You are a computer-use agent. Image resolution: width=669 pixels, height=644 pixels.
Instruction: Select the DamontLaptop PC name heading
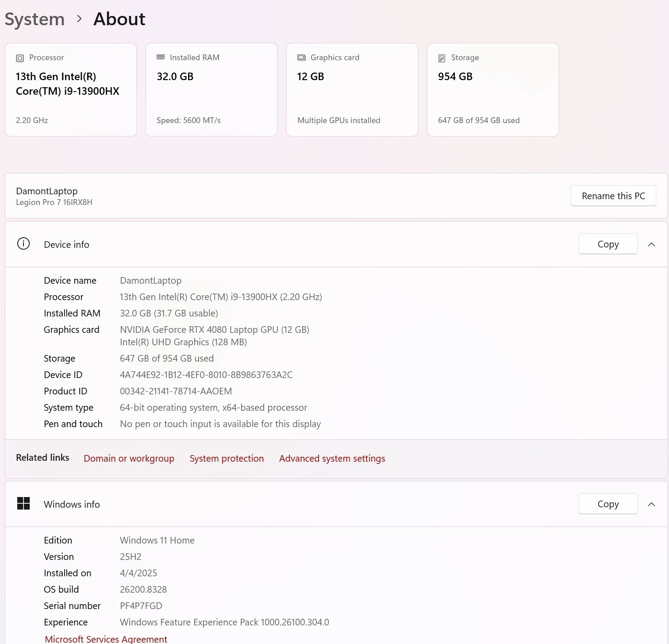pos(47,191)
